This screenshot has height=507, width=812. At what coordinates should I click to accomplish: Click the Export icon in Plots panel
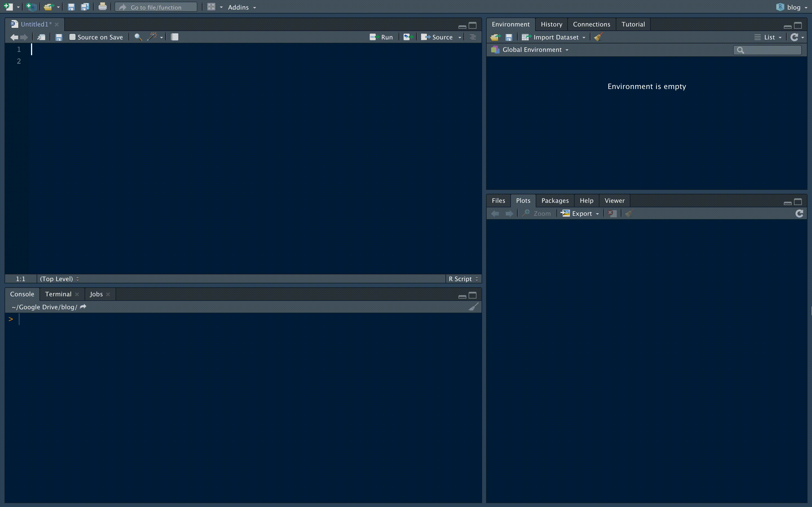tap(579, 213)
